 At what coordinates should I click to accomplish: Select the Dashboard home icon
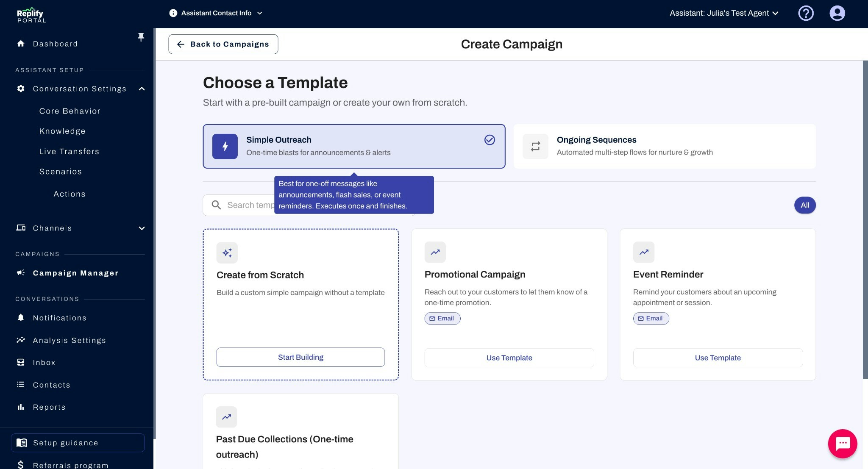pyautogui.click(x=20, y=44)
